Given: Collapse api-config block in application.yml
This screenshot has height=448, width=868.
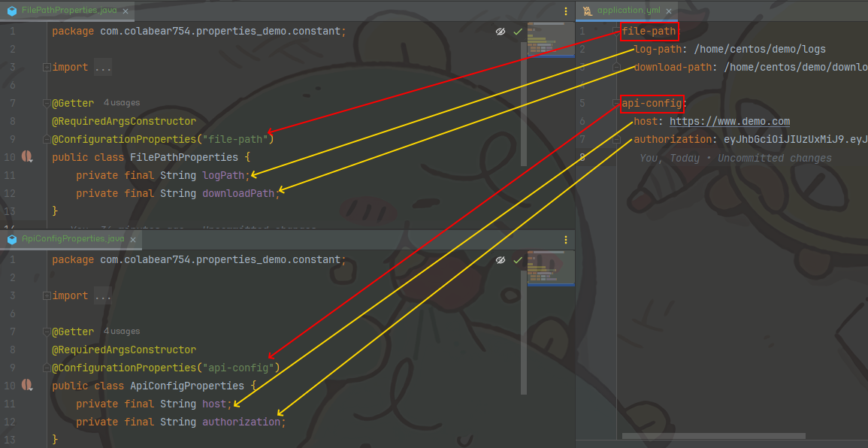Looking at the screenshot, I should point(616,102).
